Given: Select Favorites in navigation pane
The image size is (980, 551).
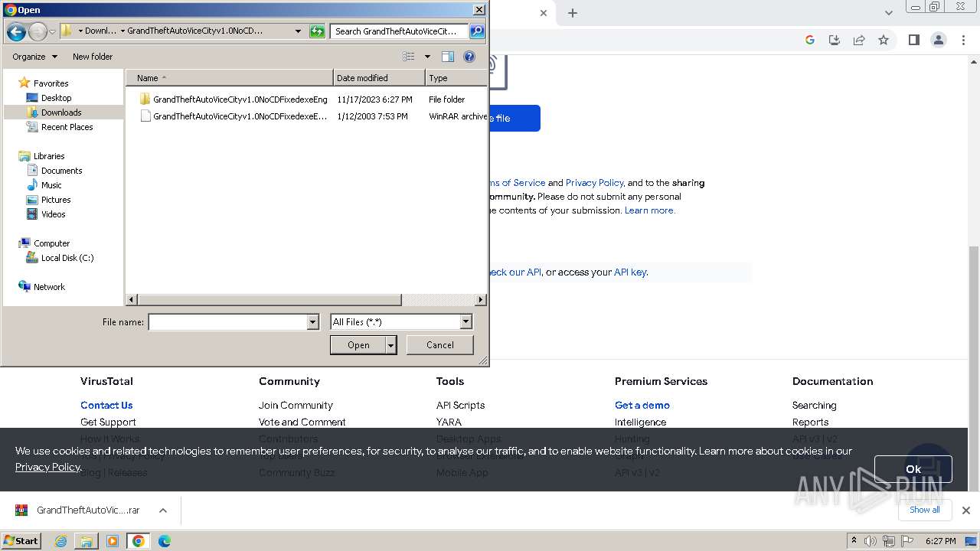Looking at the screenshot, I should [51, 83].
